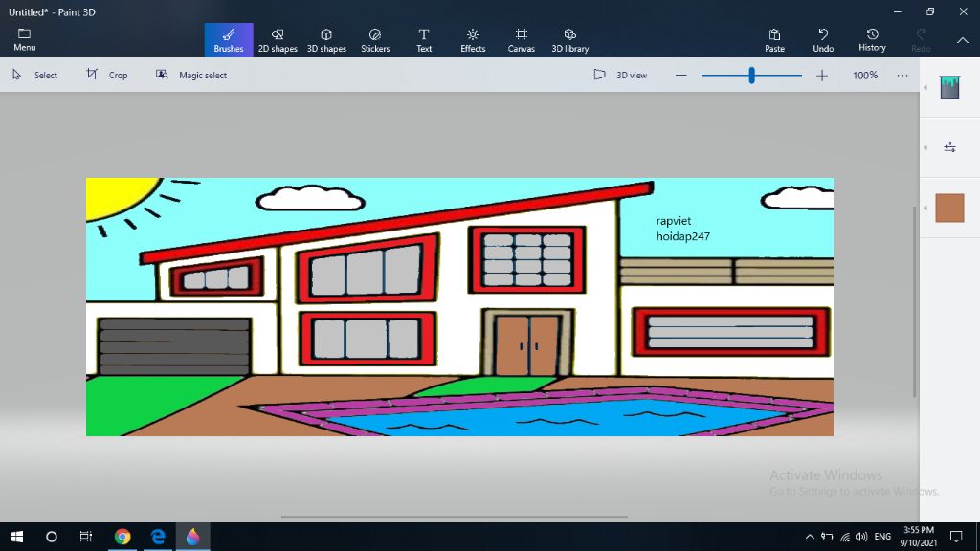Expand the color panel arrow beside brown swatch
Viewport: 980px width, 551px height.
tap(925, 208)
